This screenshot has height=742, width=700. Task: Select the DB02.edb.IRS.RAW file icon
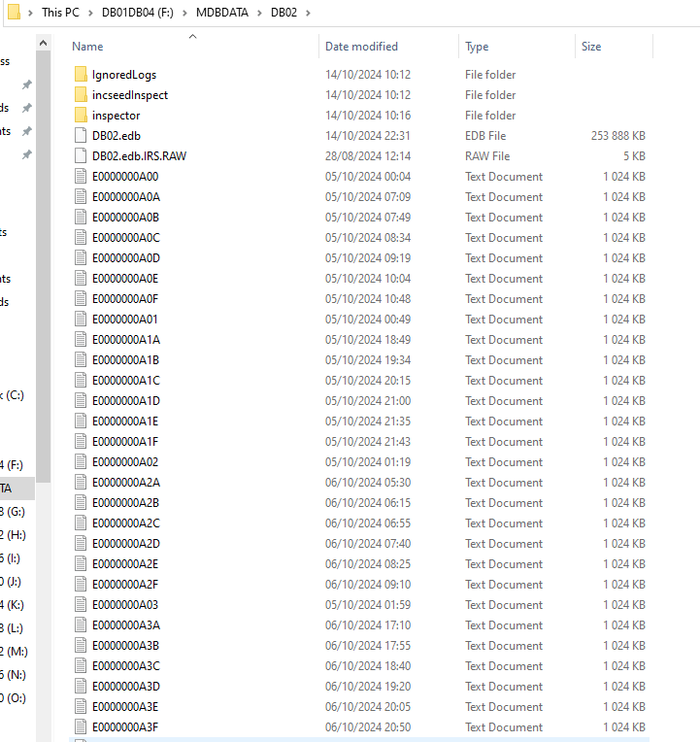tap(81, 156)
